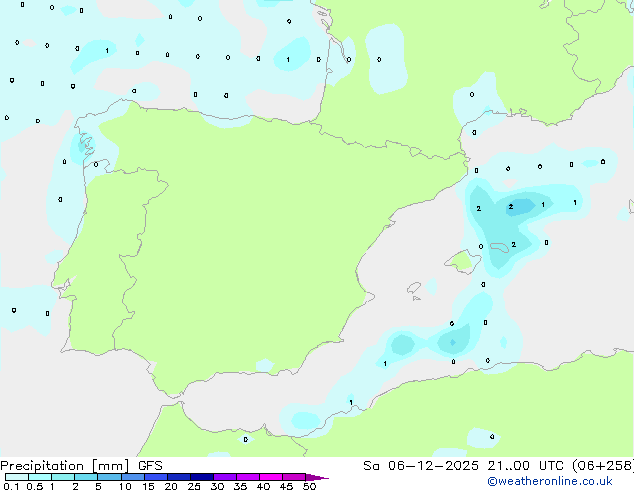The height and width of the screenshot is (490, 634).
Task: Click the 35–40 mm legend swatch
Action: coord(247,477)
